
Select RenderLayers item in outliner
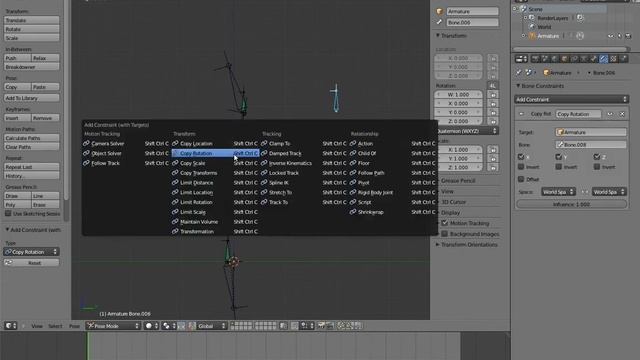[x=553, y=18]
